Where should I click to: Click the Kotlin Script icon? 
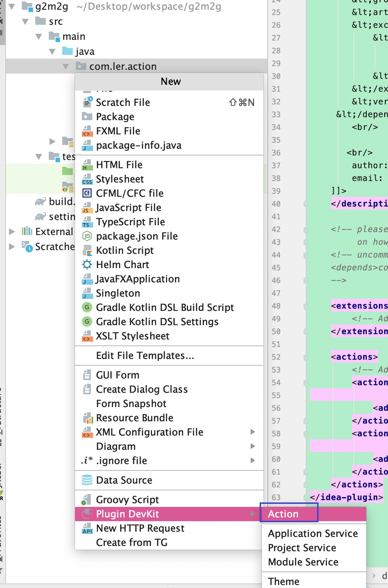[x=87, y=250]
